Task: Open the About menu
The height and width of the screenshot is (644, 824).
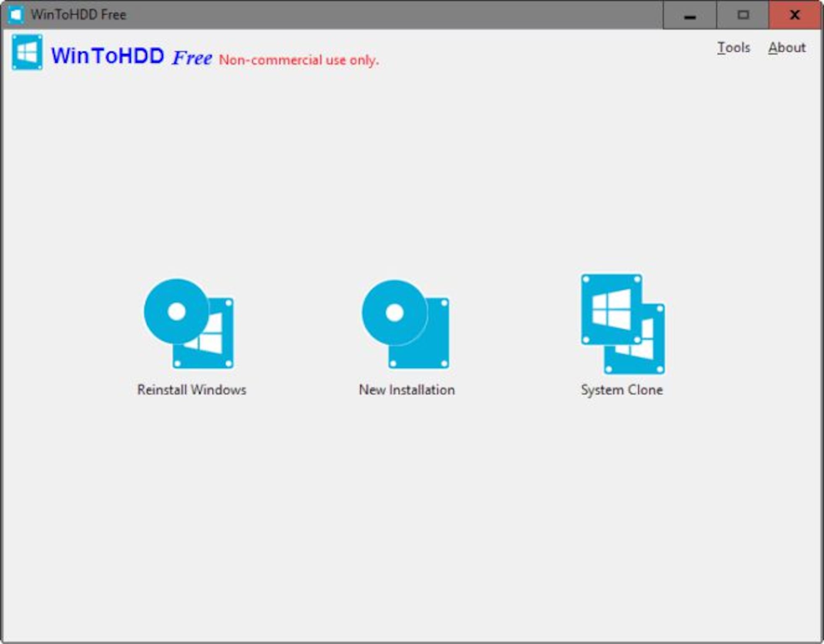Action: tap(787, 48)
